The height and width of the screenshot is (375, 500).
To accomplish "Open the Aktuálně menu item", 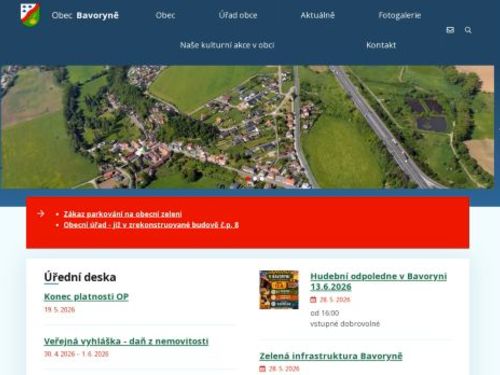I will point(318,15).
